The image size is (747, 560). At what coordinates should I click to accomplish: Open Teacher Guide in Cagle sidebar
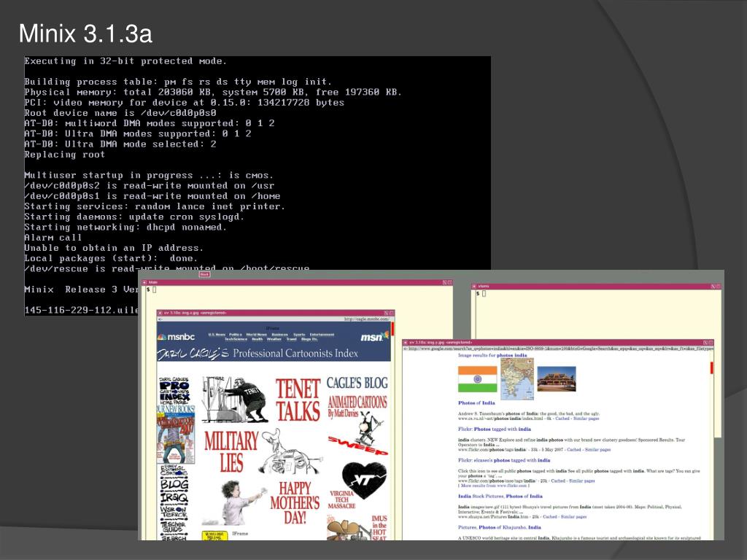tap(174, 526)
